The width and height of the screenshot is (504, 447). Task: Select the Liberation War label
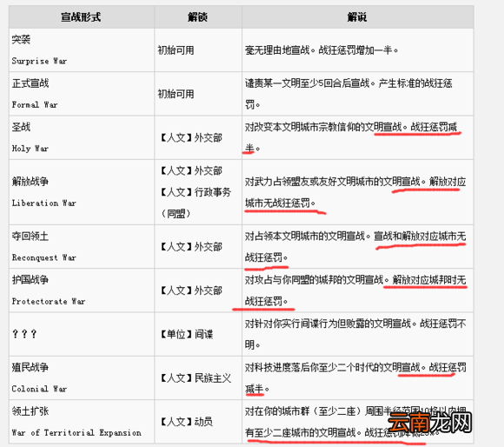click(44, 203)
